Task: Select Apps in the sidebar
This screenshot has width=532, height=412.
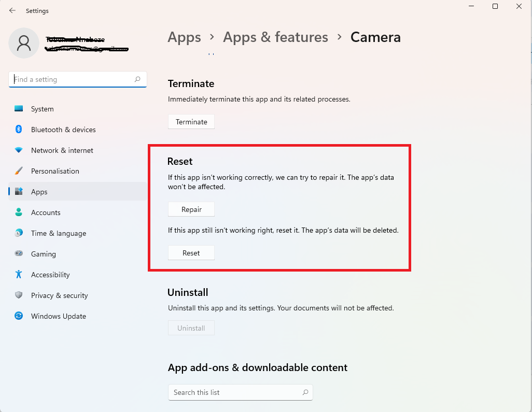Action: [x=39, y=192]
